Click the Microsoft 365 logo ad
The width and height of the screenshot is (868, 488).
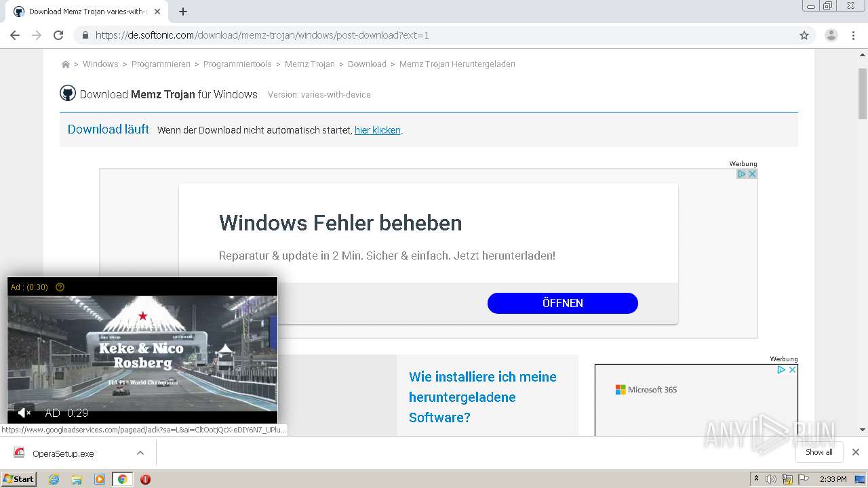point(646,390)
